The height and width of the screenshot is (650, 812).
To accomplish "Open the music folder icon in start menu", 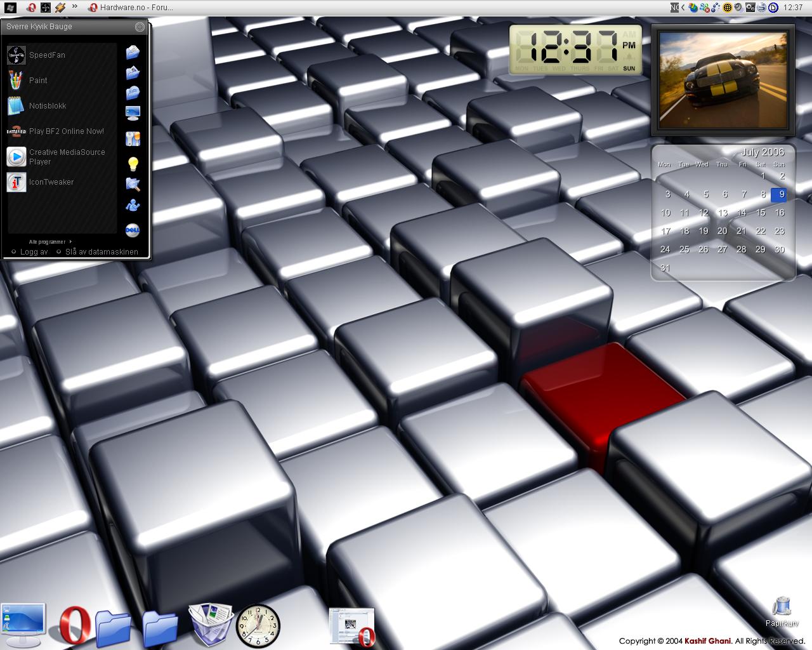I will 133,93.
